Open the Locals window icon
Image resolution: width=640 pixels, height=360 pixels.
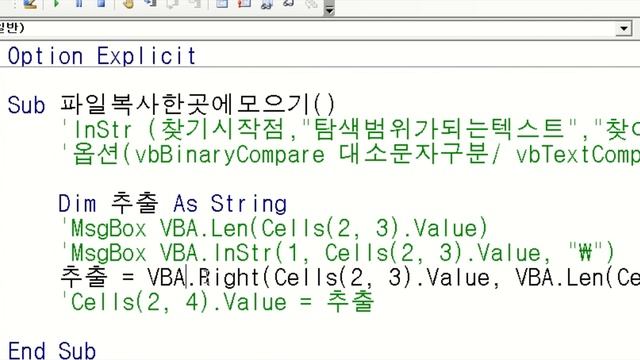click(x=222, y=3)
